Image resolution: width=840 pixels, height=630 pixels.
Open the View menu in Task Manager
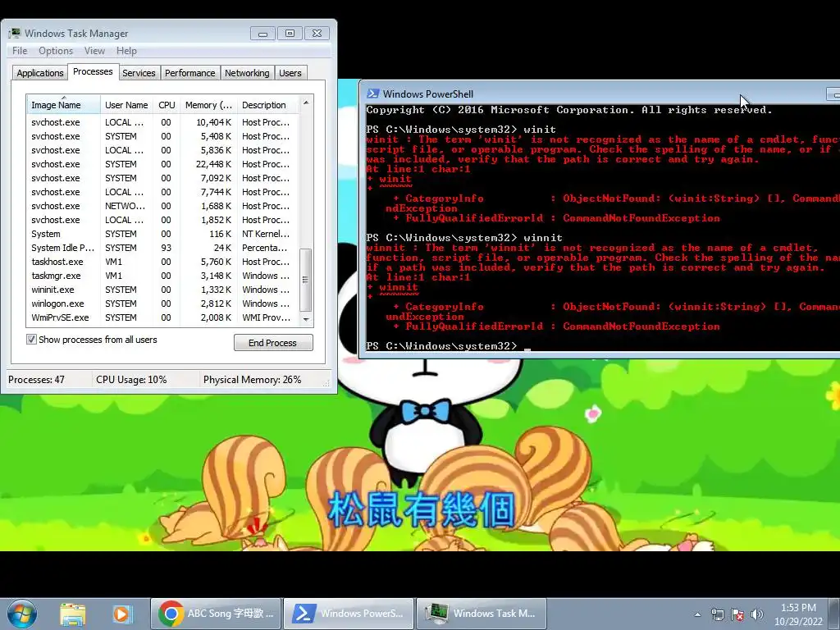coord(94,51)
